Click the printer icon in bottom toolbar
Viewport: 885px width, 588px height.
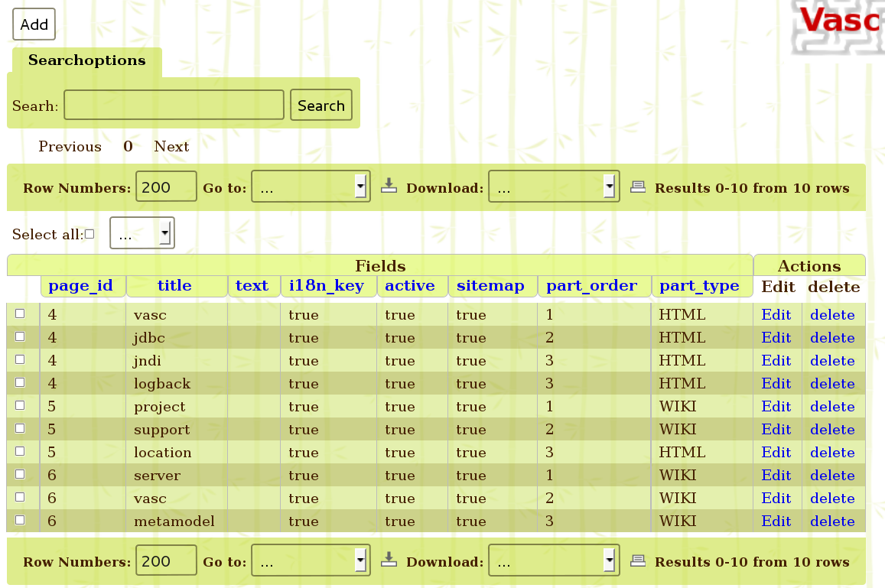click(x=638, y=560)
